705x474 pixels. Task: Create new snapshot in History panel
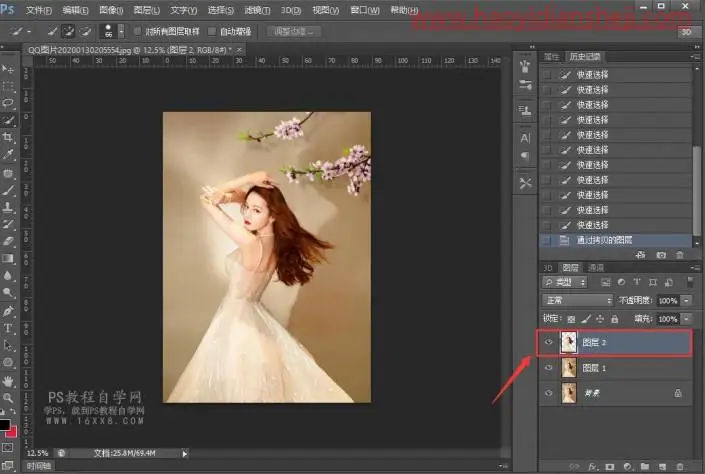[x=660, y=255]
